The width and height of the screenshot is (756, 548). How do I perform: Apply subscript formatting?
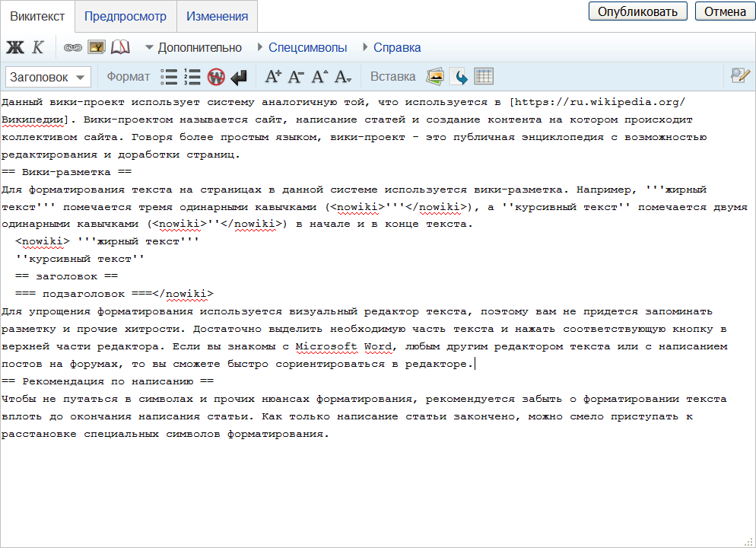coord(343,77)
